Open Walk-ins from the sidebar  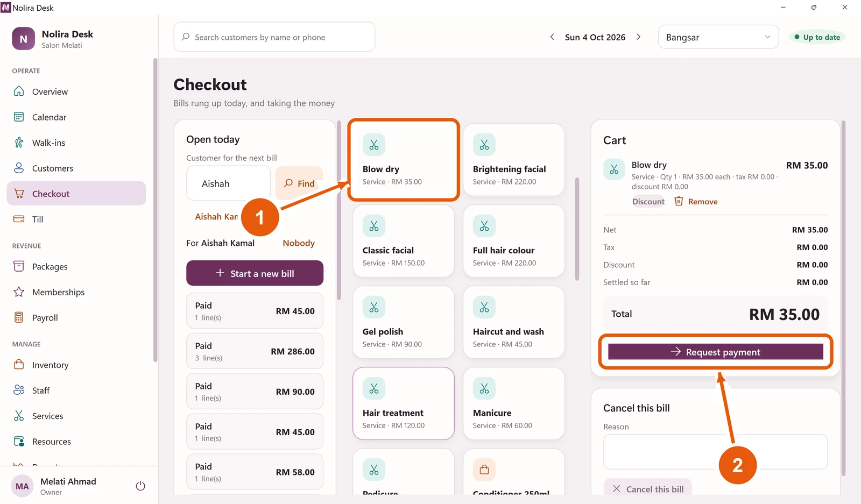(x=76, y=143)
